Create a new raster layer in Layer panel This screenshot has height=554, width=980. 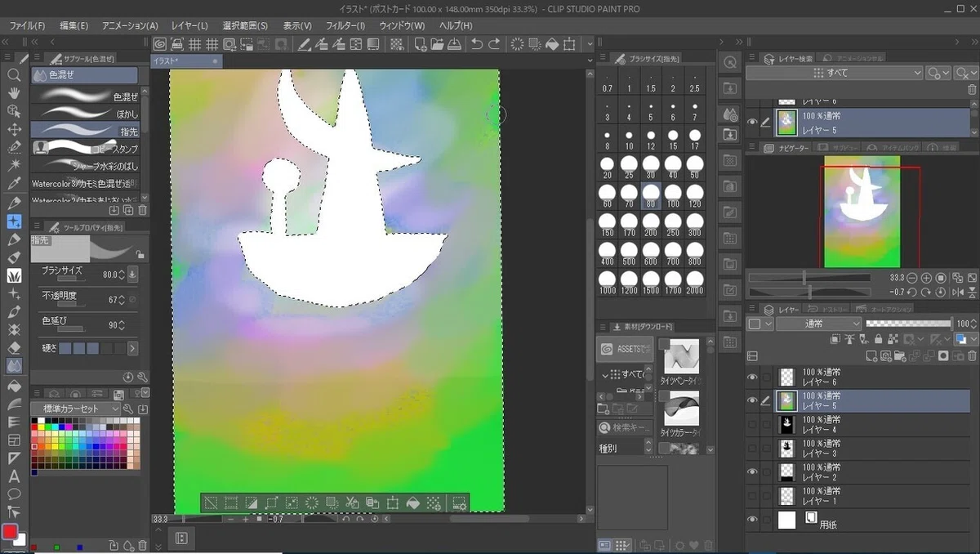871,355
